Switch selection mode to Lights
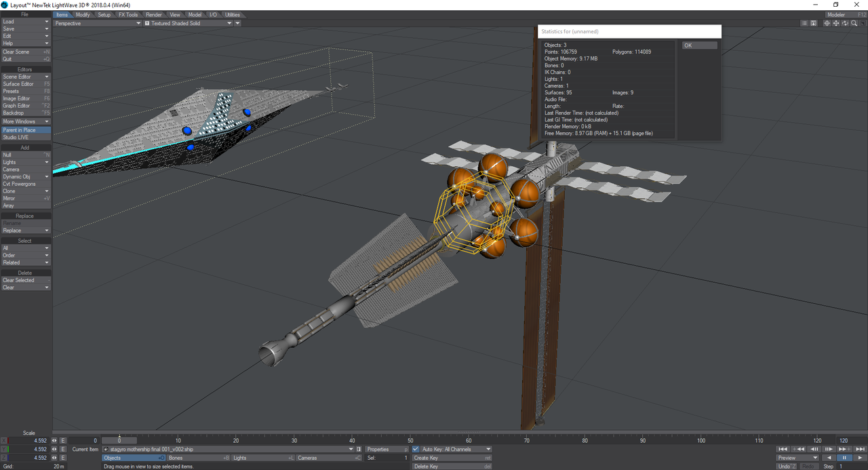This screenshot has height=470, width=868. pyautogui.click(x=263, y=458)
